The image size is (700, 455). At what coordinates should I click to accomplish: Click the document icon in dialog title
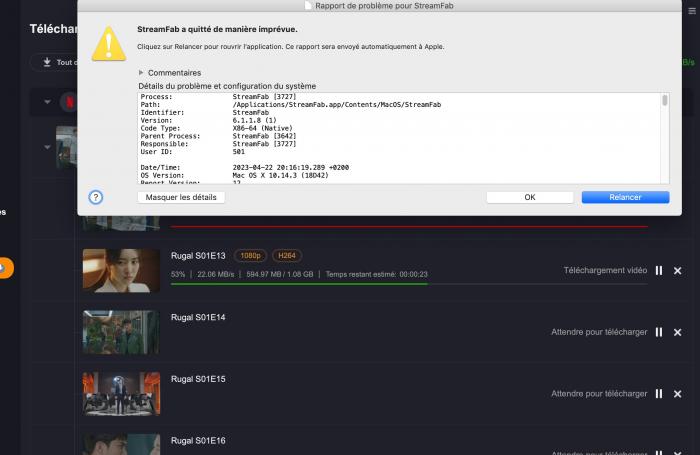(308, 5)
